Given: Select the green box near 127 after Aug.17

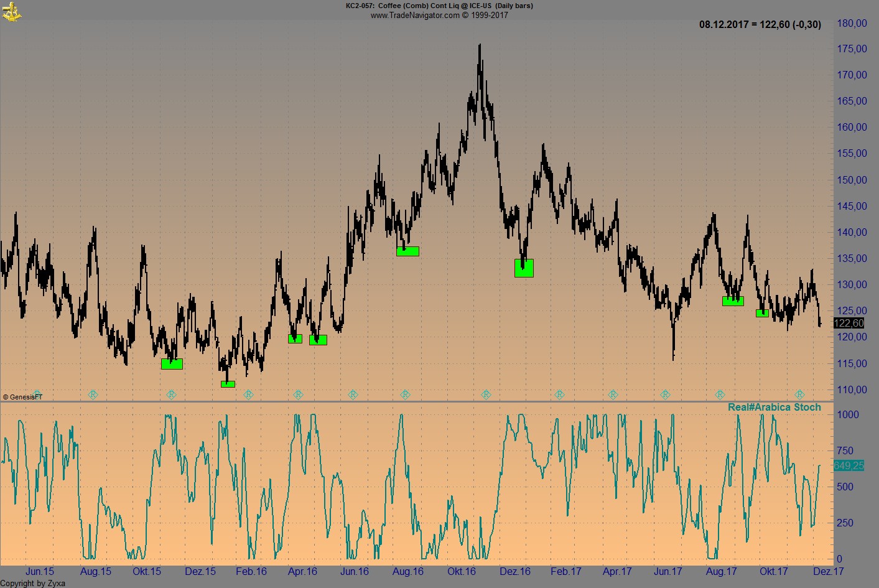Looking at the screenshot, I should point(733,301).
